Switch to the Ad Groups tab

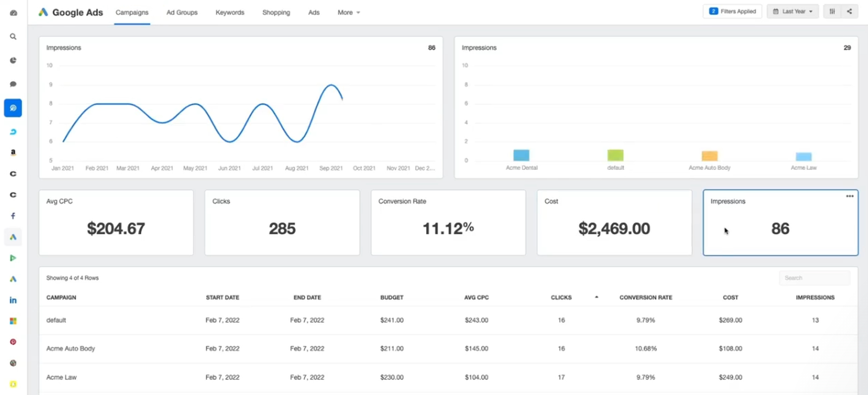pyautogui.click(x=182, y=12)
